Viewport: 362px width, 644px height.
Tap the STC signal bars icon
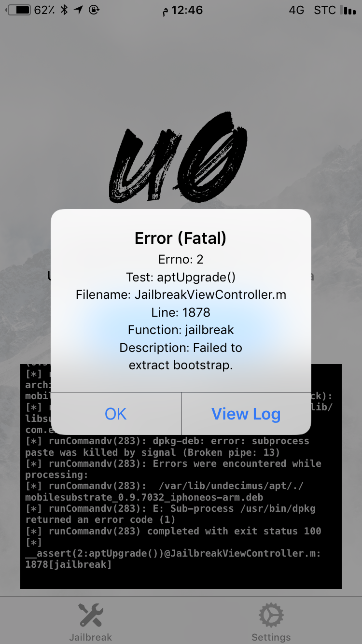coord(348,10)
